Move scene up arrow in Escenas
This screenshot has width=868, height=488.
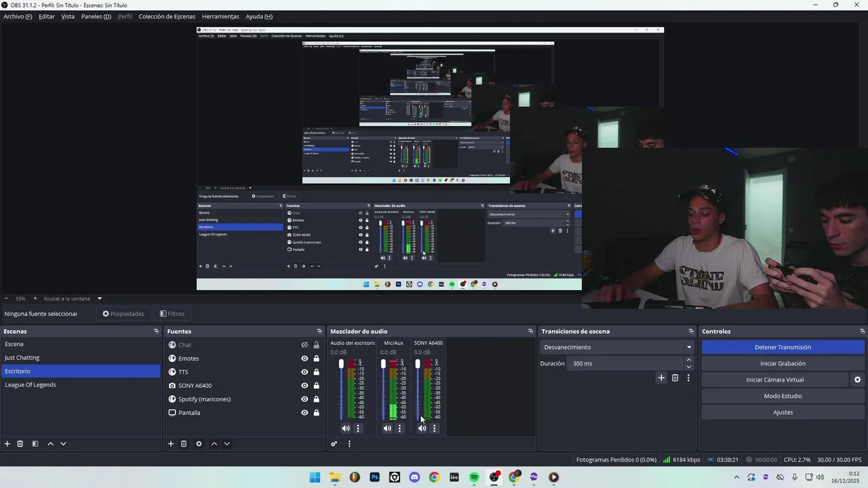click(x=50, y=444)
